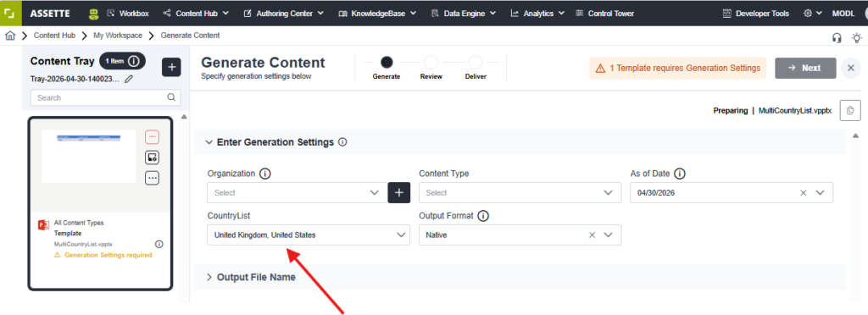Open the CountryList dropdown
Viewport: 868px width, 315px height.
309,235
